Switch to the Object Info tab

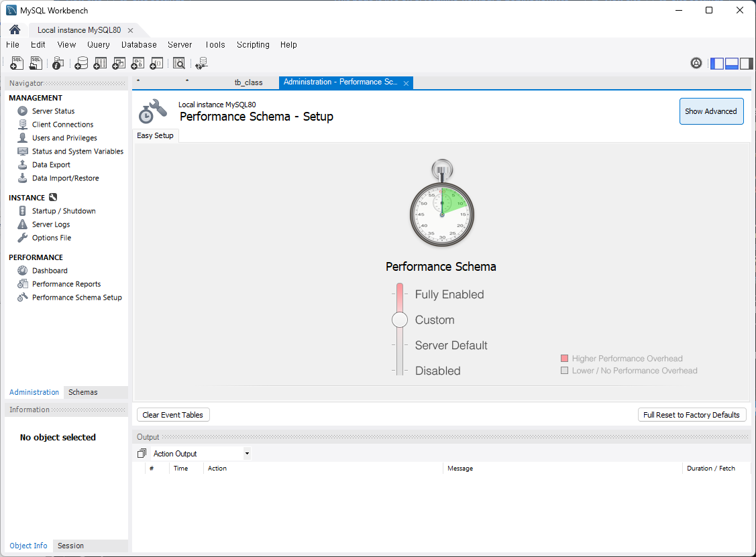28,546
